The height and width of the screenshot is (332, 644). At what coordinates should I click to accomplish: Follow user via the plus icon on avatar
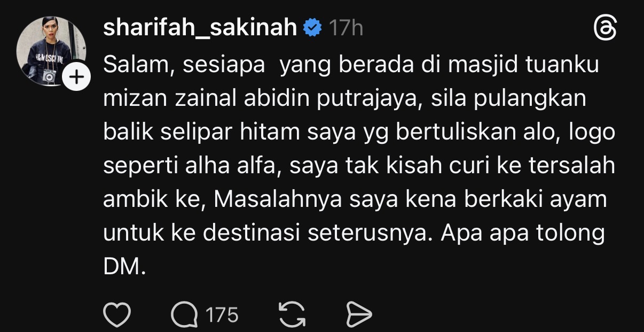coord(77,78)
